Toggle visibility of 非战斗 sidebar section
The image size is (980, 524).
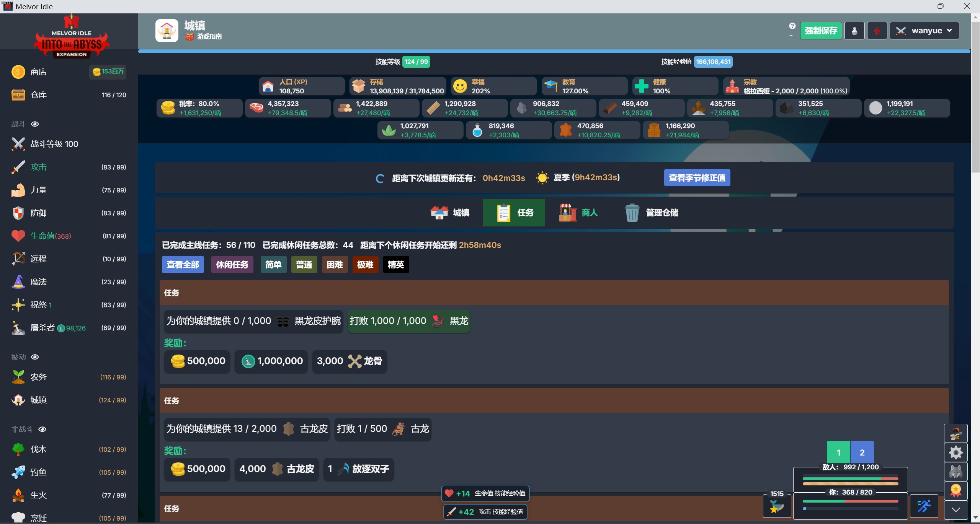(42, 429)
